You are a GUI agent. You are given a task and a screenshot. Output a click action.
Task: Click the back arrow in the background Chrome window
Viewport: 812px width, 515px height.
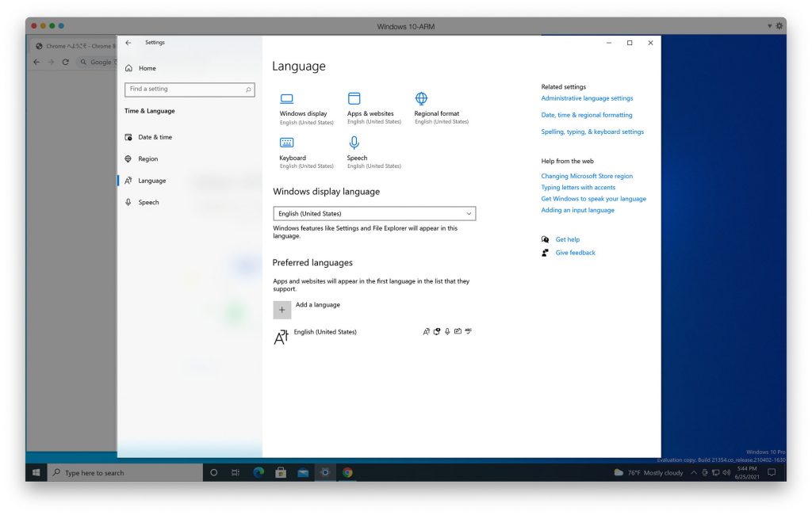point(36,62)
